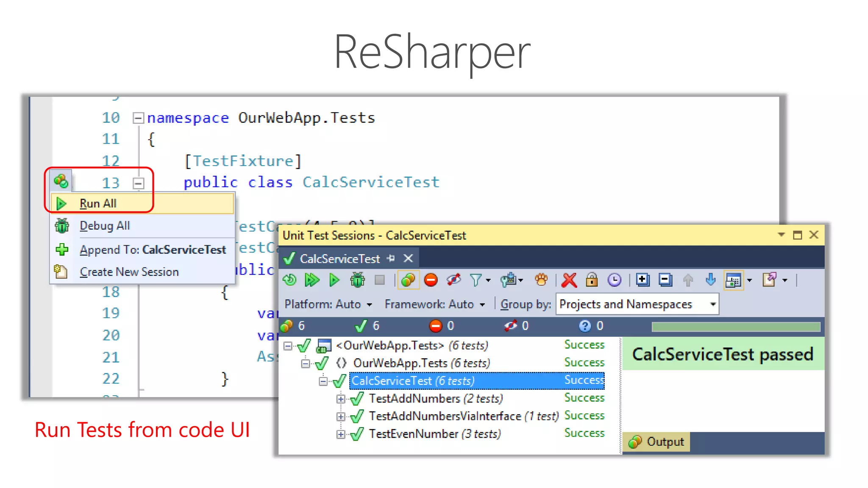Debug selected tests with bug icon
The height and width of the screenshot is (488, 868).
point(357,280)
